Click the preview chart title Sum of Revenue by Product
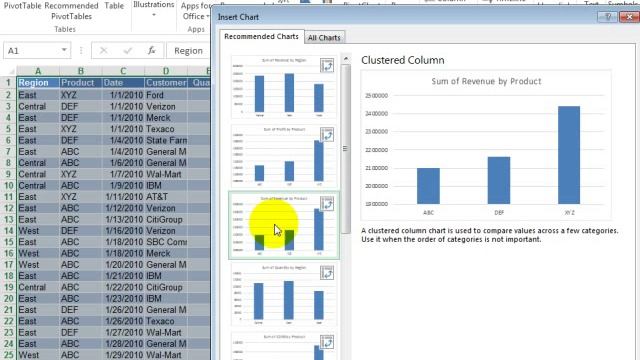The height and width of the screenshot is (360, 640). (x=486, y=81)
